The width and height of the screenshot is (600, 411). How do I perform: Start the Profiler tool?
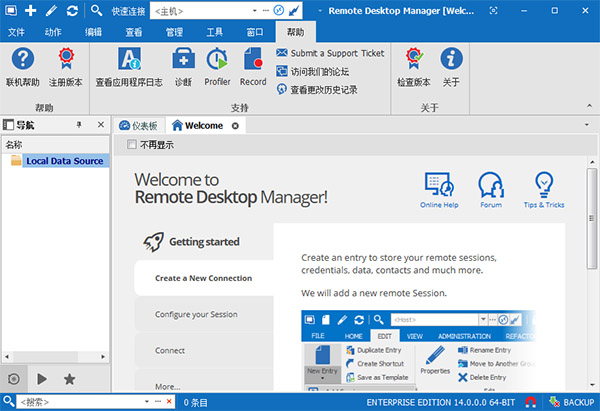217,67
